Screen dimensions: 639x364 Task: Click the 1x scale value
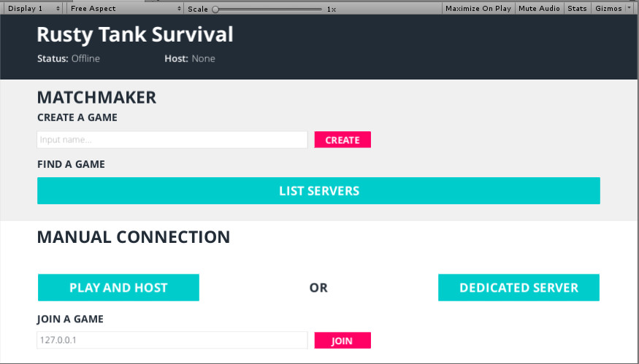click(x=331, y=9)
